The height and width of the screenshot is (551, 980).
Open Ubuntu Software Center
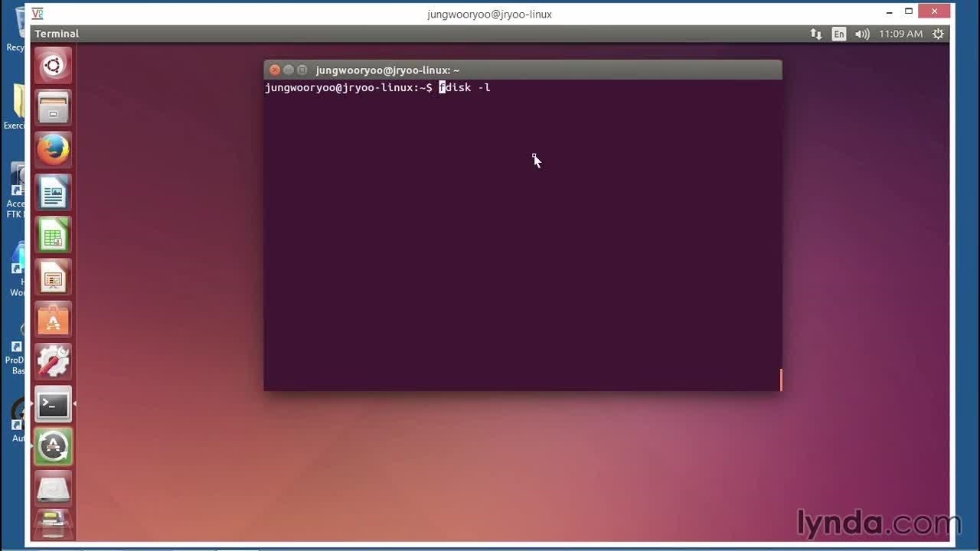pos(53,319)
